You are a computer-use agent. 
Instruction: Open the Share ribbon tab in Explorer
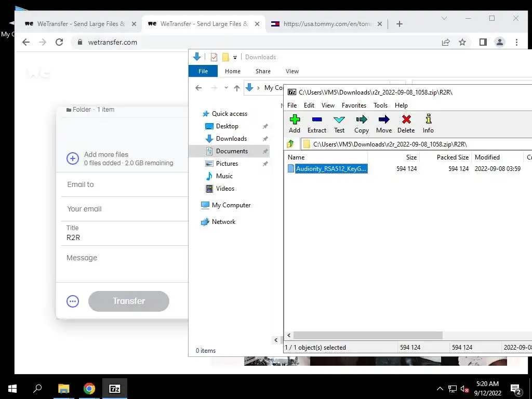coord(263,71)
